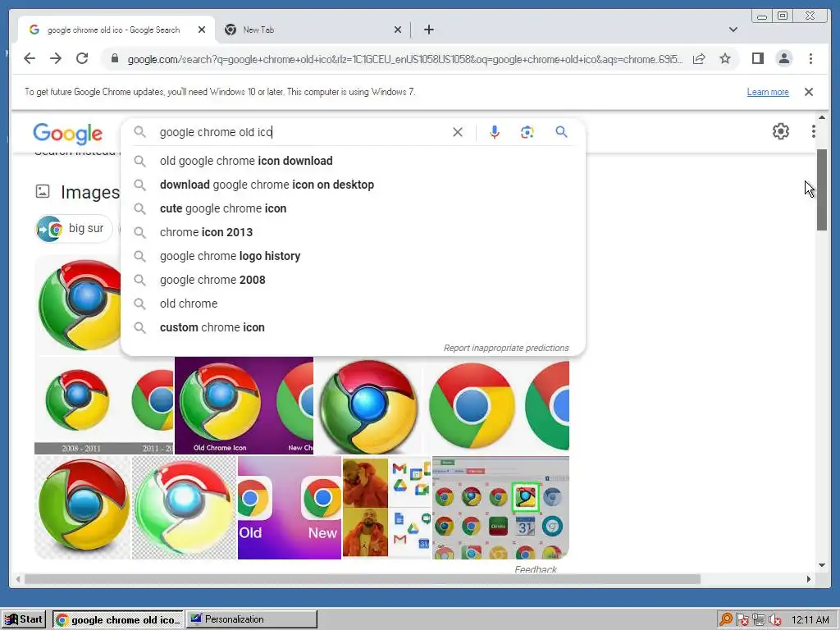Viewport: 840px width, 630px height.
Task: Open the muted volume tray icon
Action: click(x=774, y=620)
